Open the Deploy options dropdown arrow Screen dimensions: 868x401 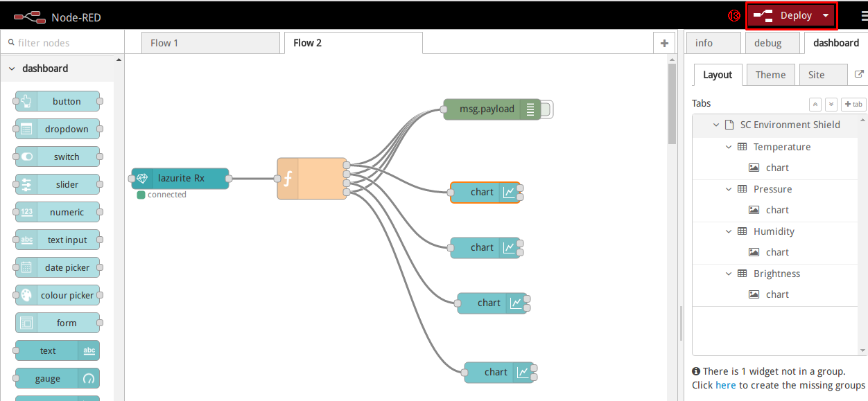point(826,16)
